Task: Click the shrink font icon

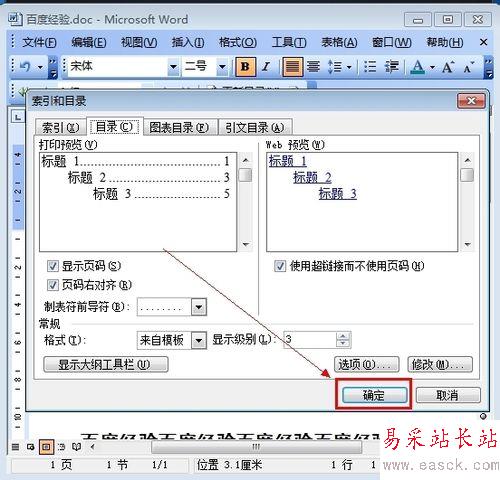Action: tap(468, 67)
